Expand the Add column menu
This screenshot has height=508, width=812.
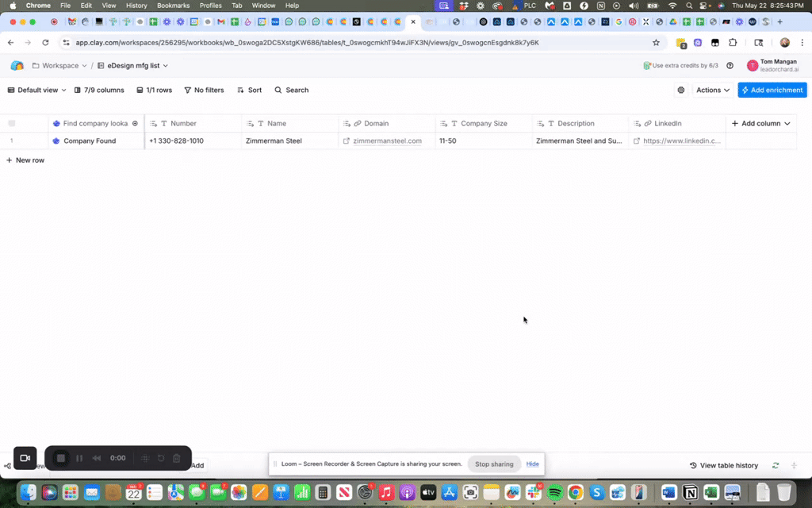(760, 123)
